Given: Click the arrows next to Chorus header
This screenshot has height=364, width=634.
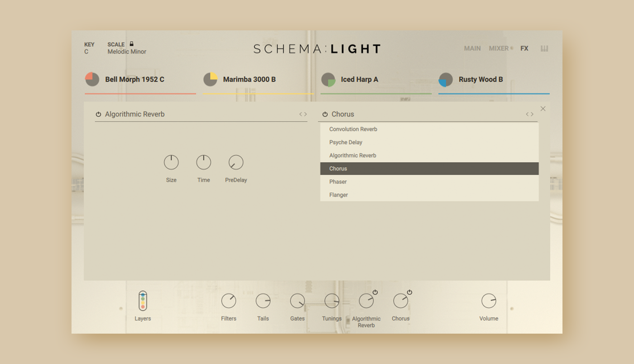Looking at the screenshot, I should 529,114.
